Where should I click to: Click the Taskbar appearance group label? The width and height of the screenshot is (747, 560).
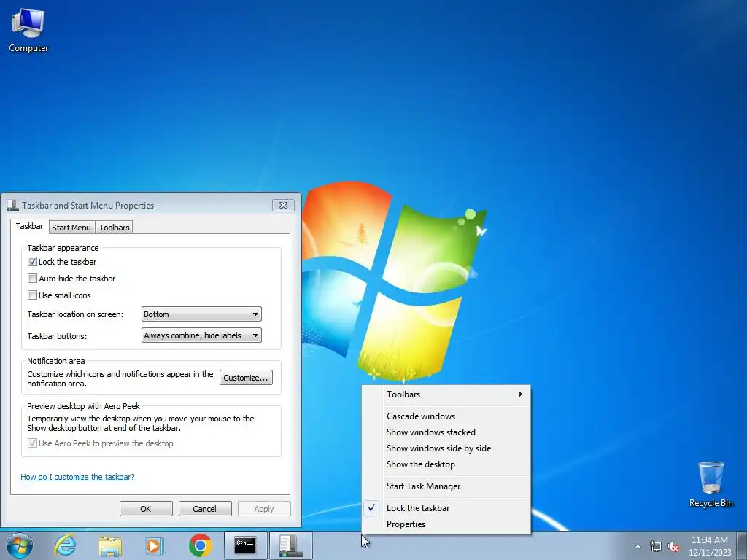pyautogui.click(x=63, y=248)
